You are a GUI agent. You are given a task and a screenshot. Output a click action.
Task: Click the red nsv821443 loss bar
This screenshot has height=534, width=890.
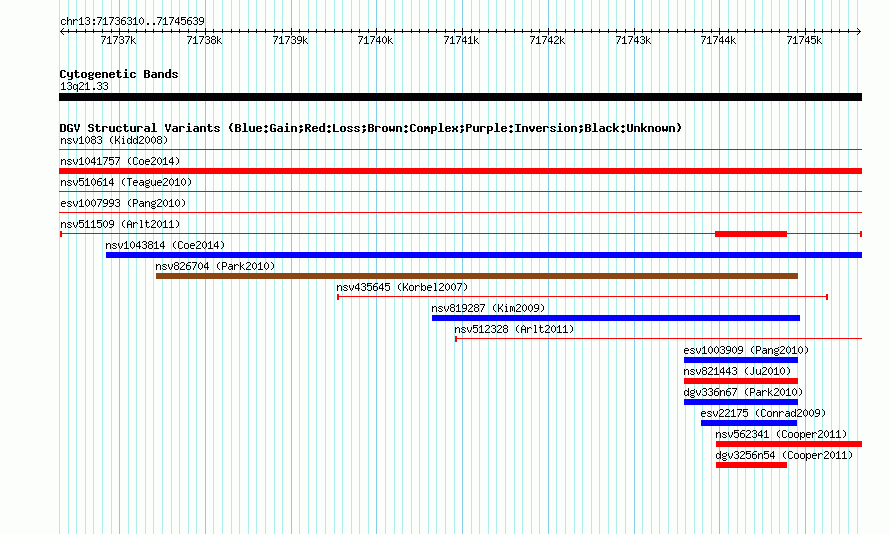pos(741,381)
